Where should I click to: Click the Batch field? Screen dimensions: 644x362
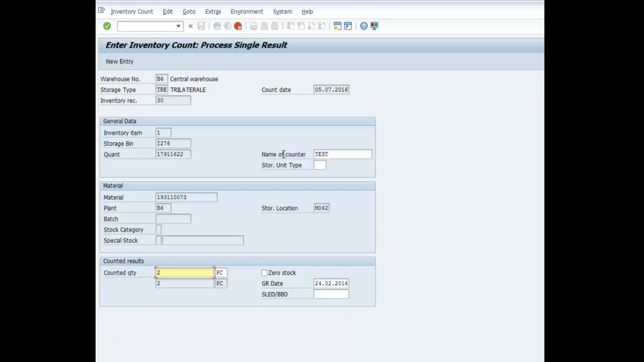click(x=173, y=219)
